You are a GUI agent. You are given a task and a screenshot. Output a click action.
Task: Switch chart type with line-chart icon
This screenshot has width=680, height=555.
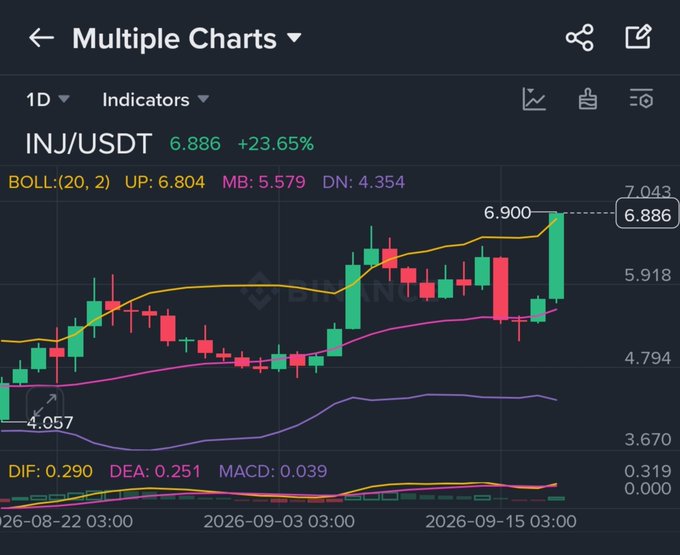pyautogui.click(x=534, y=99)
